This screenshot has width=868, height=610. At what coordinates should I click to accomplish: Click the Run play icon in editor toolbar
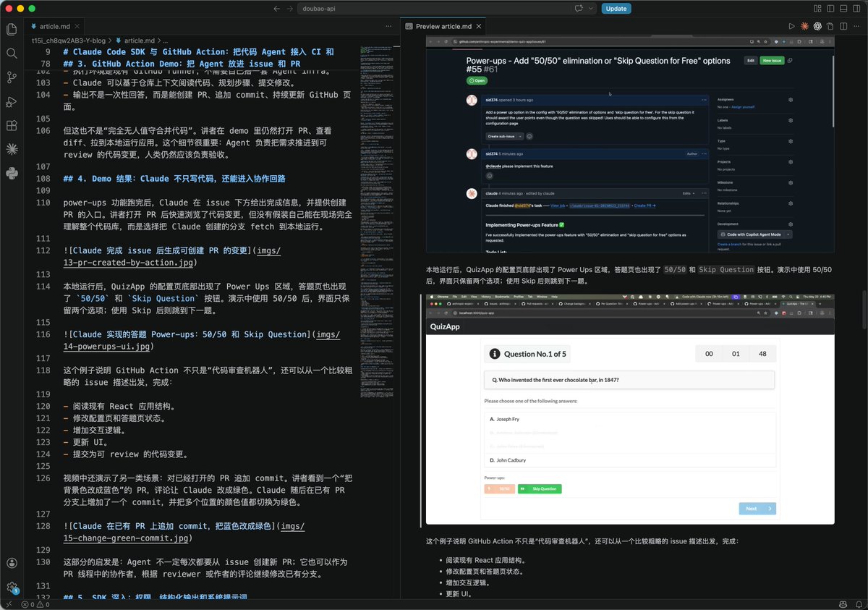pyautogui.click(x=791, y=26)
